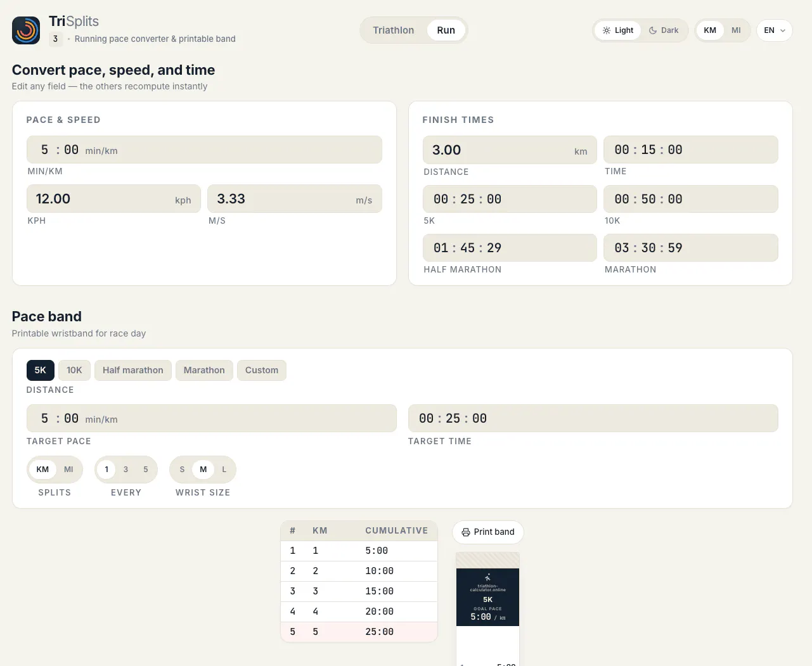Click the Convert pace, speed, and time heading
The height and width of the screenshot is (666, 812).
coord(113,70)
